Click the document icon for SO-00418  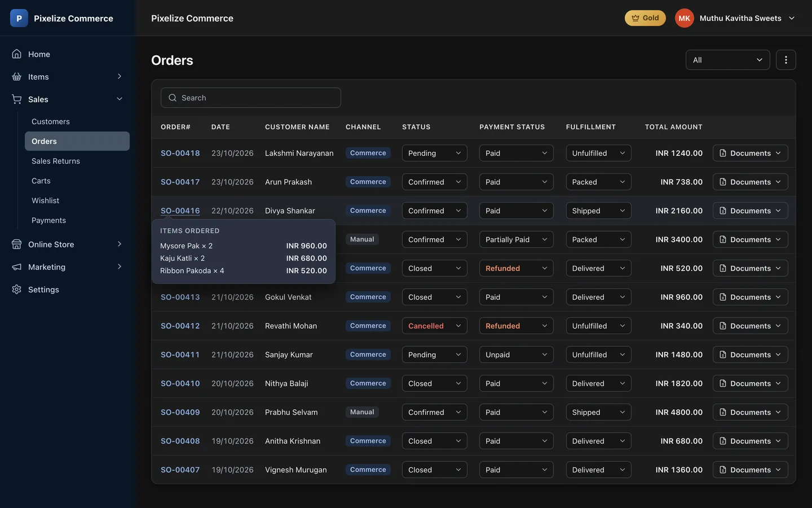click(x=723, y=153)
